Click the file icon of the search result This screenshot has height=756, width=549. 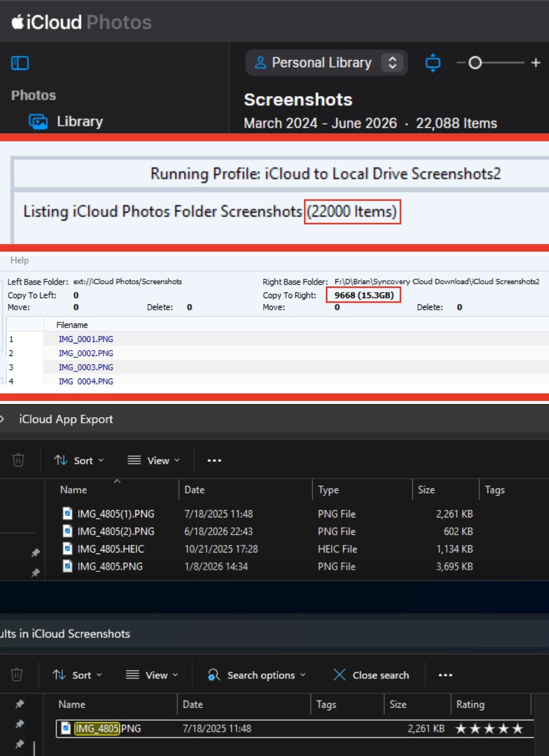point(66,729)
